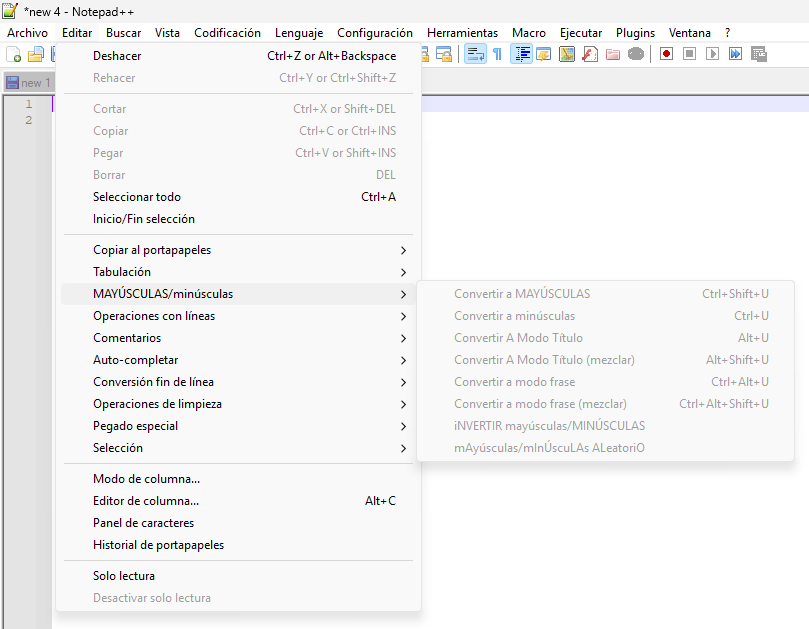
Task: Click the Document Map toolbar icon
Action: coord(567,54)
